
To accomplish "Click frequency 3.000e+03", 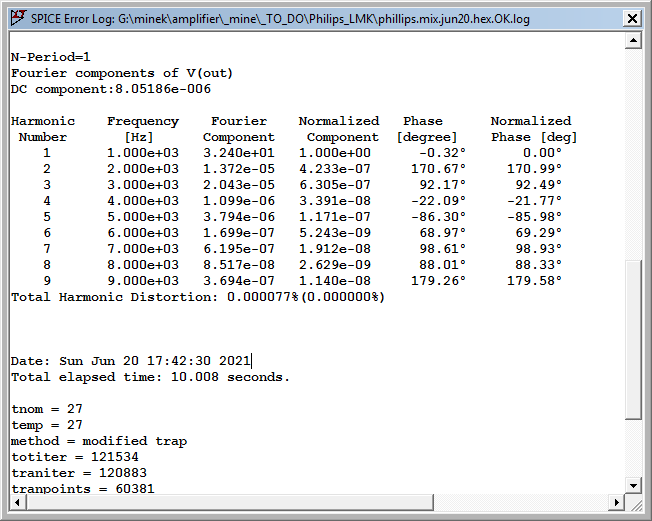I will click(x=143, y=185).
